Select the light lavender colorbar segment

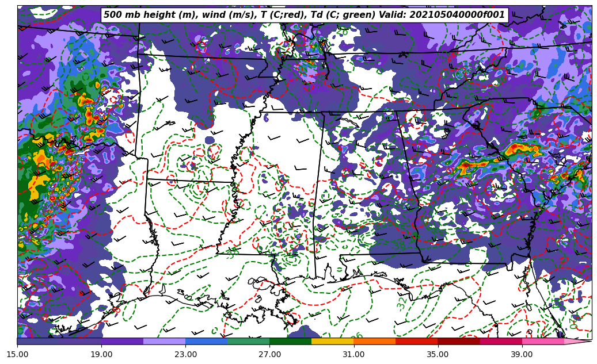164,341
